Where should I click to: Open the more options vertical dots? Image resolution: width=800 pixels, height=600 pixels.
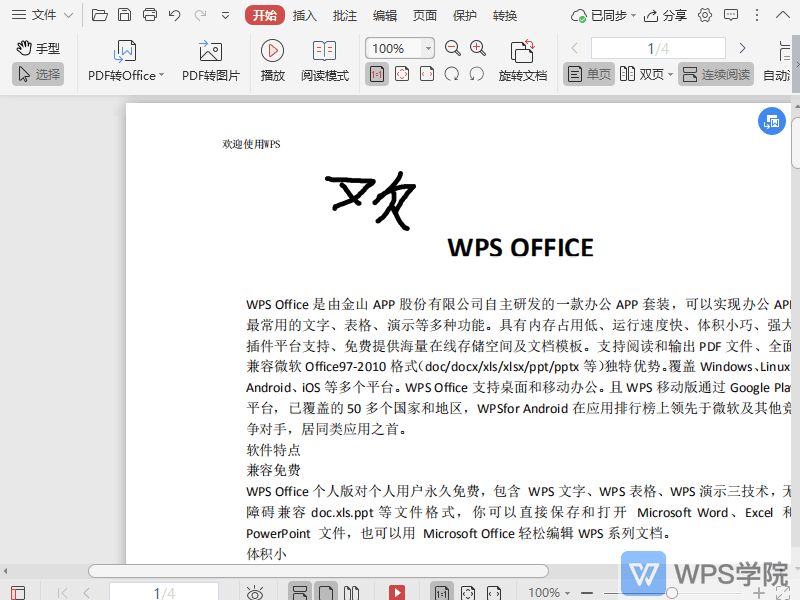click(x=757, y=15)
